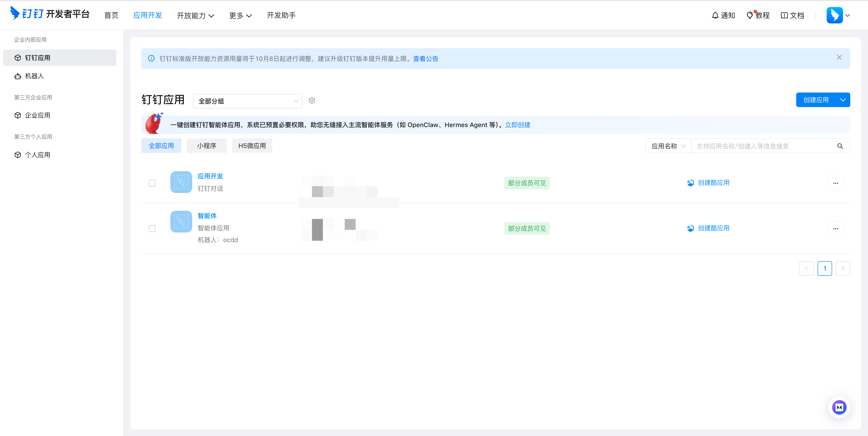
Task: Click the 智能体 app icon thumbnail
Action: tap(181, 222)
